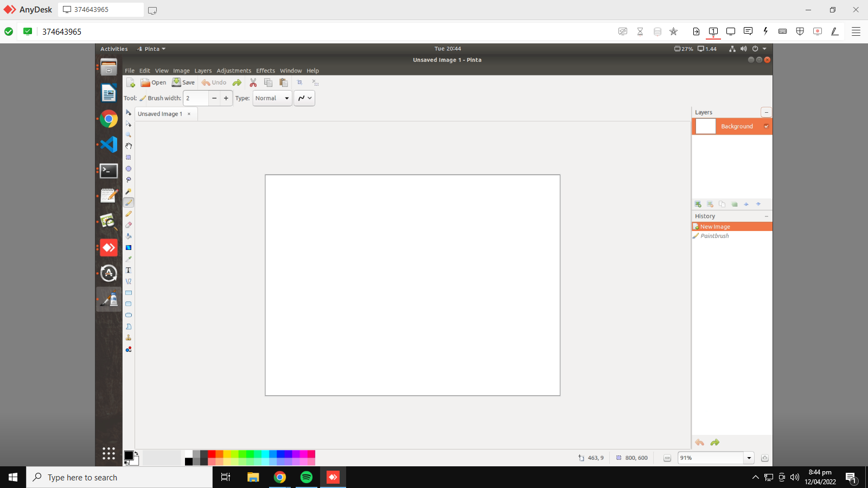Click the Undo button
Screen dimensions: 868x488
(x=214, y=82)
